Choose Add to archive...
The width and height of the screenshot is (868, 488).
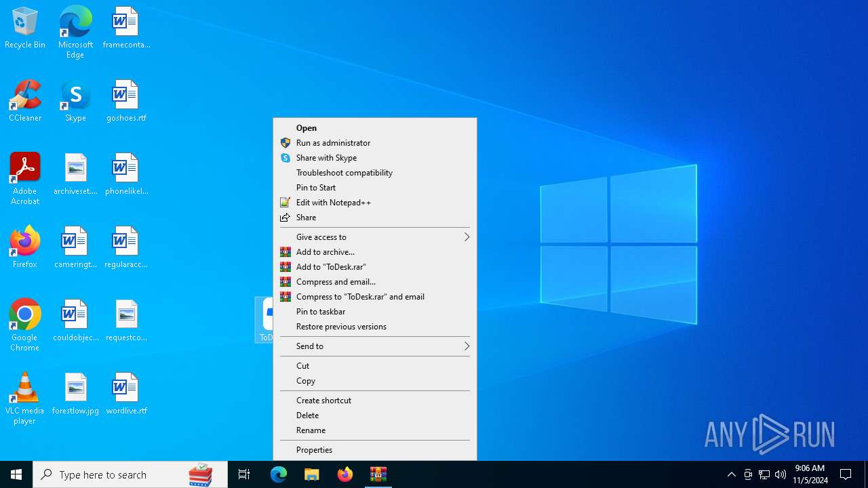click(x=375, y=252)
